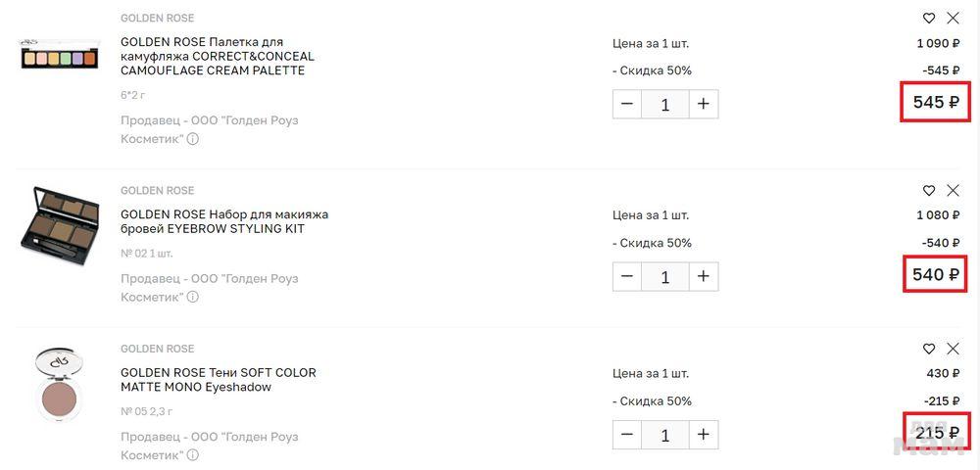Add Soft Color Matte Eyeshadow to favorites
Viewport: 980px width, 470px height.
(929, 349)
